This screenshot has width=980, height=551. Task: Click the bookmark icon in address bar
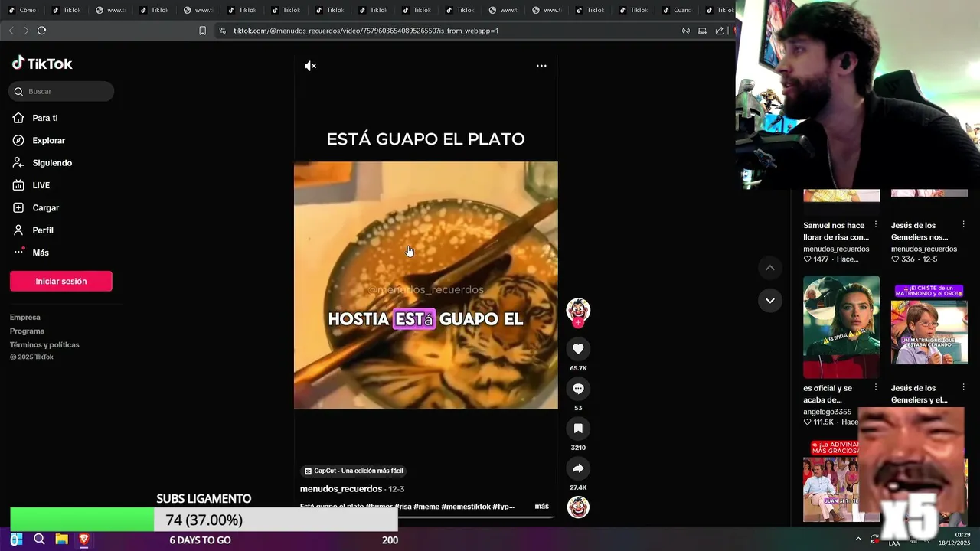(202, 31)
